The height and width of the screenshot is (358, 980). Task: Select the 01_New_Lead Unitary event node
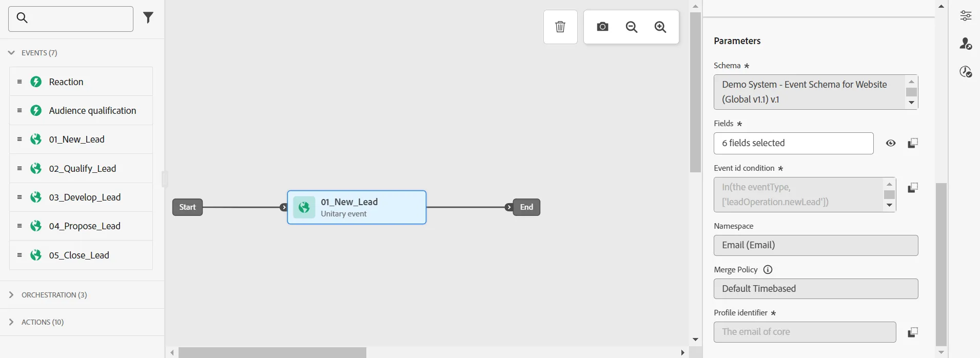pyautogui.click(x=357, y=207)
